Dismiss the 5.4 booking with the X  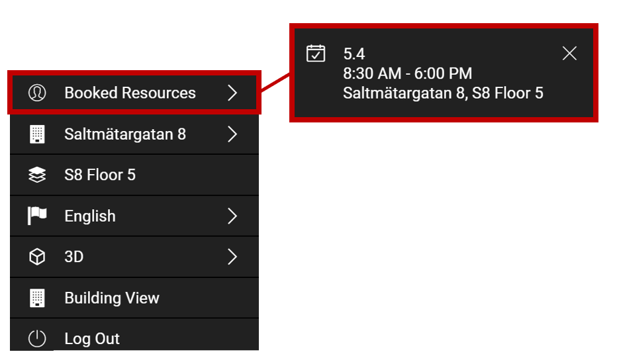click(569, 53)
